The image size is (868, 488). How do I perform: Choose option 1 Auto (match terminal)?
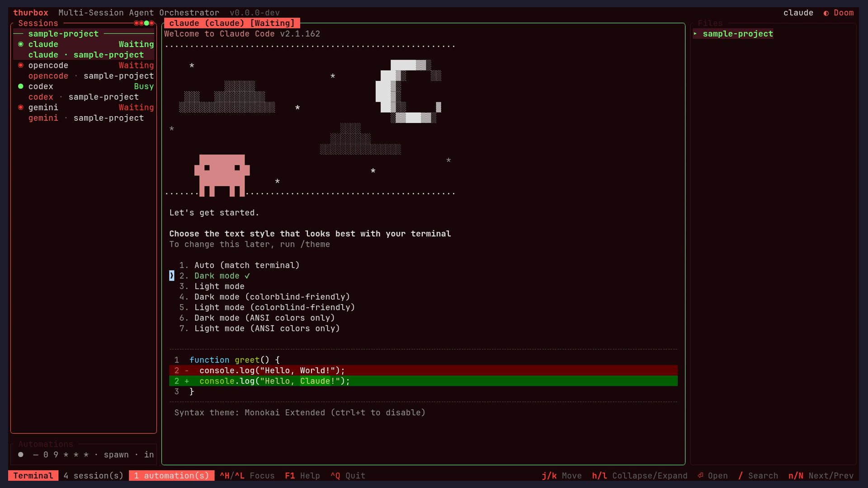(x=239, y=265)
